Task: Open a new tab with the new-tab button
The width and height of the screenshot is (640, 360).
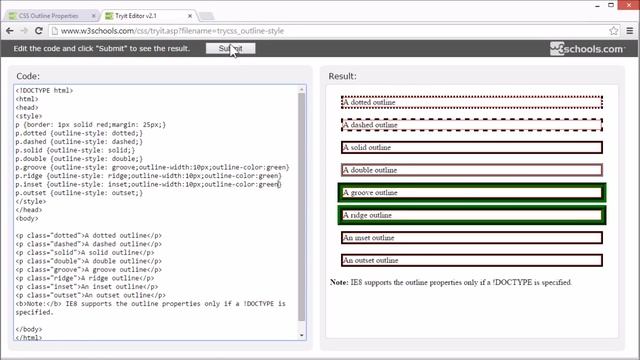Action: pyautogui.click(x=206, y=16)
